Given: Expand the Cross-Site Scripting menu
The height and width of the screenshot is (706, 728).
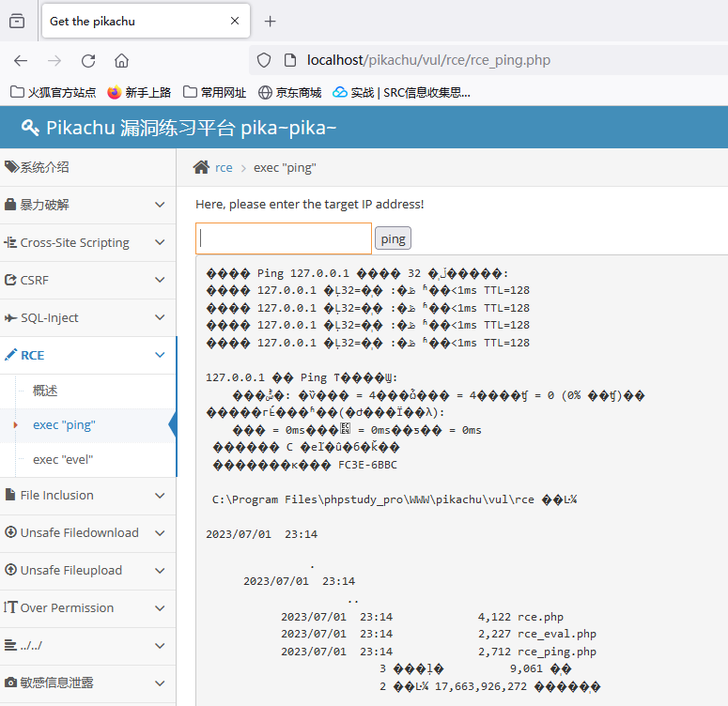Looking at the screenshot, I should click(87, 242).
